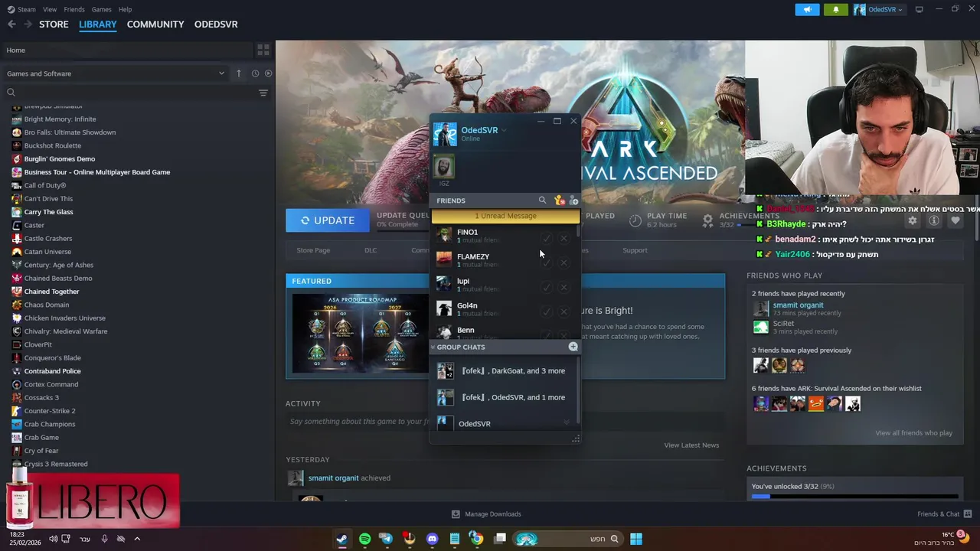This screenshot has height=551, width=980.
Task: Open Discord from the taskbar
Action: tap(432, 539)
